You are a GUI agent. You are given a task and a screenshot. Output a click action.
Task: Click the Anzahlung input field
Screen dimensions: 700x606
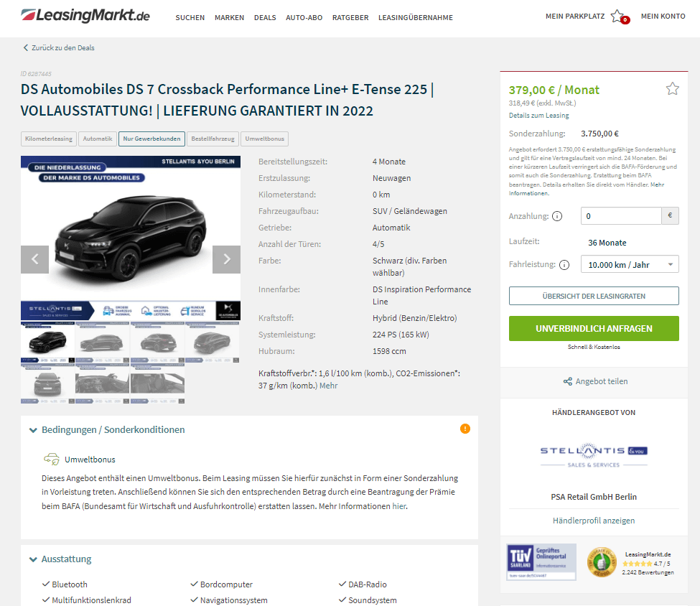620,216
